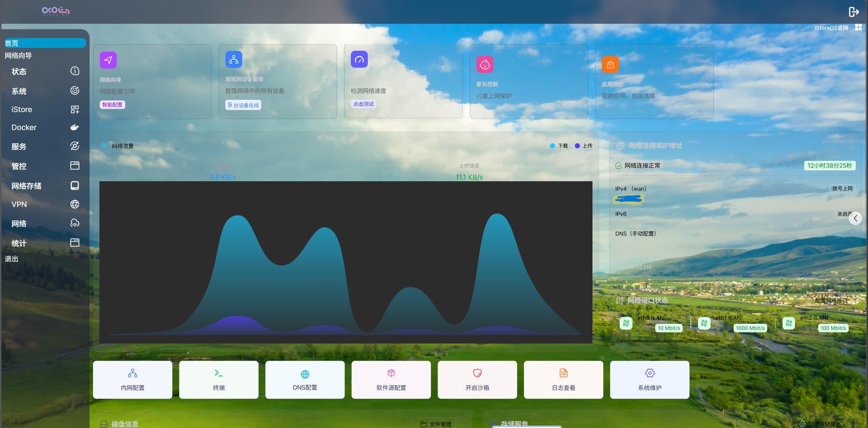Click the speed test gauge icon
This screenshot has height=428, width=868.
pos(359,59)
